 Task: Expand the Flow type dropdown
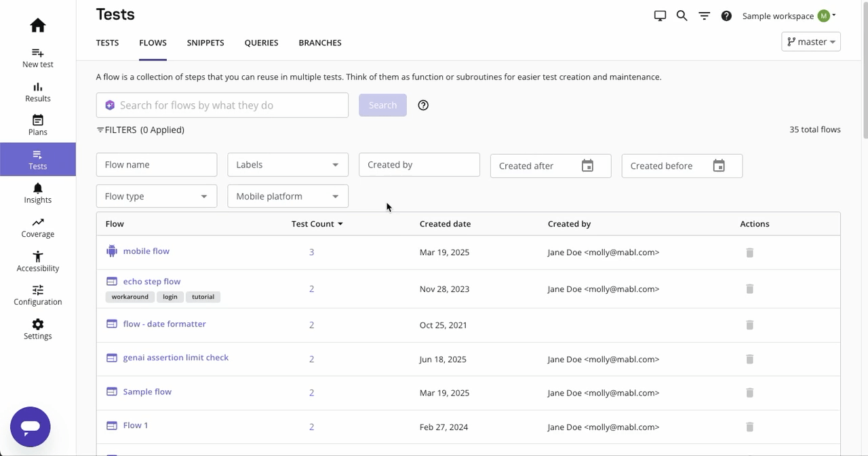pyautogui.click(x=156, y=196)
